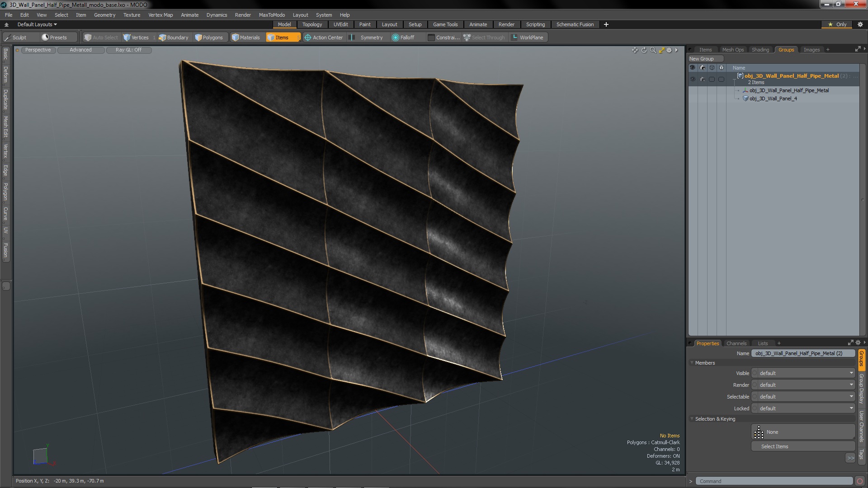The width and height of the screenshot is (868, 488).
Task: Add a new tab beside Lists
Action: pyautogui.click(x=779, y=343)
